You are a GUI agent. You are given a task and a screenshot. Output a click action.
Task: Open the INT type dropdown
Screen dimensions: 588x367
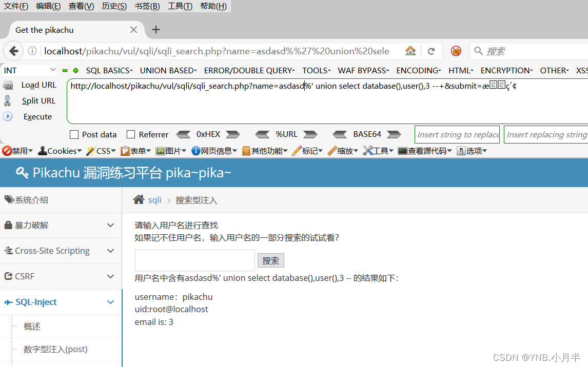(29, 70)
